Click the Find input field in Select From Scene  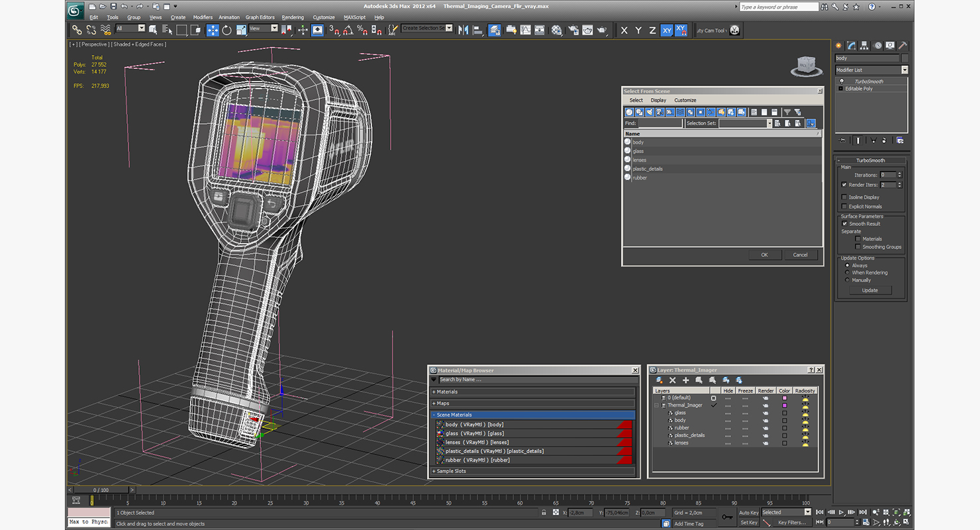pyautogui.click(x=660, y=123)
